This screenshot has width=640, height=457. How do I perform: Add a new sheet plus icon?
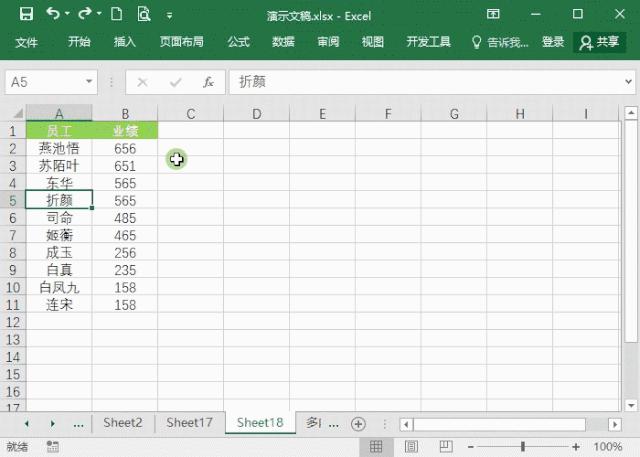pyautogui.click(x=358, y=424)
